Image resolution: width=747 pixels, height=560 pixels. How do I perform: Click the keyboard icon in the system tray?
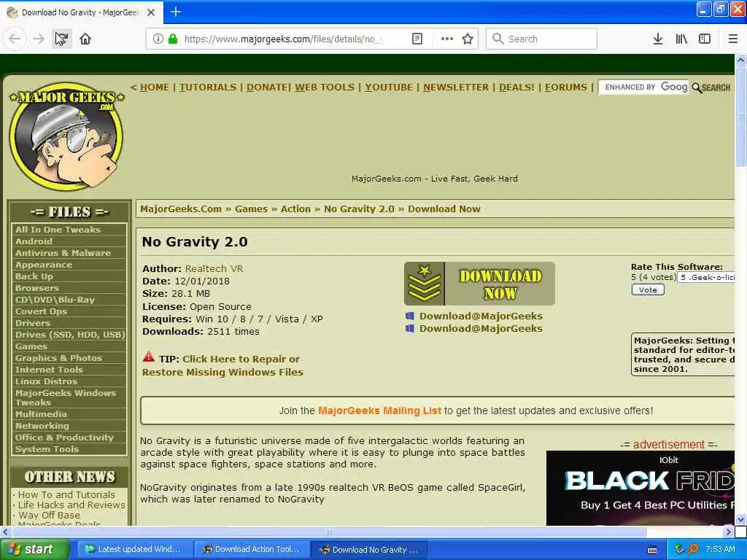tap(653, 550)
